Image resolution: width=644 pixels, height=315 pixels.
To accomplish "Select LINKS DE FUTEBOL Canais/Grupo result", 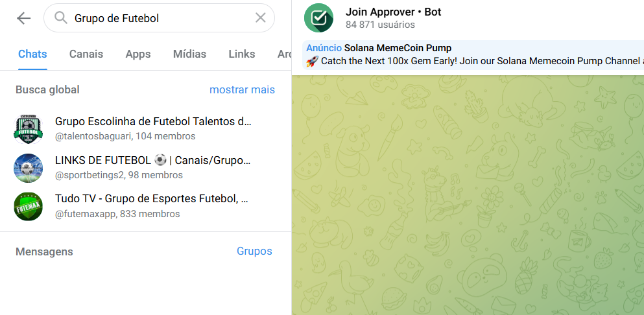I will [145, 168].
